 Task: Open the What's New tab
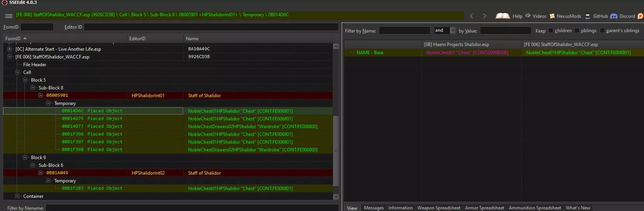(578, 208)
